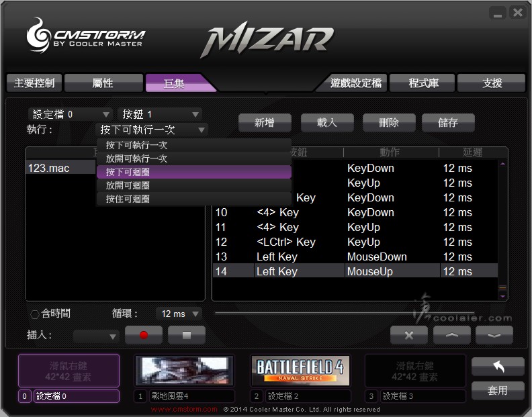Click the profile number 0 box

pos(24,396)
